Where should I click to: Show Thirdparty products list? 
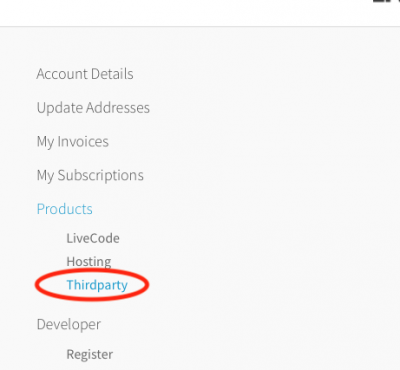pos(97,285)
